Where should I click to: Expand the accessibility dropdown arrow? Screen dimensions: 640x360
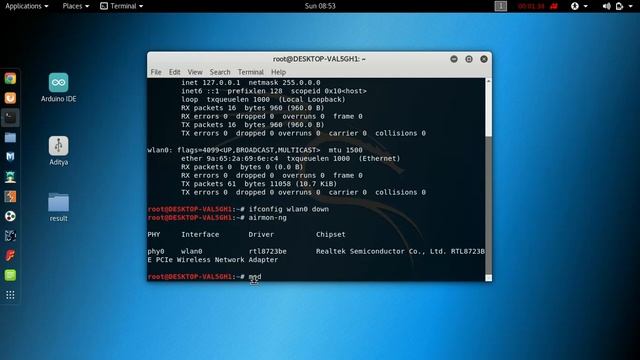(586, 6)
